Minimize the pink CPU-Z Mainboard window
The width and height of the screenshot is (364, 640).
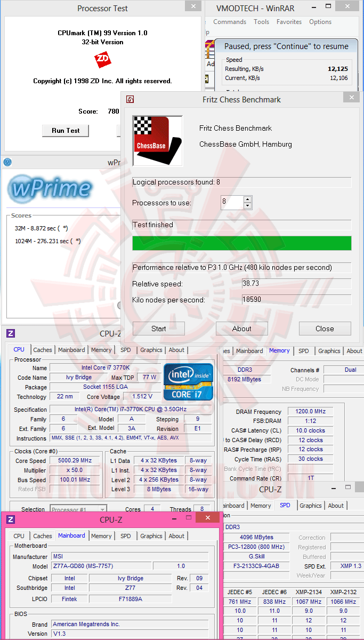point(174,518)
